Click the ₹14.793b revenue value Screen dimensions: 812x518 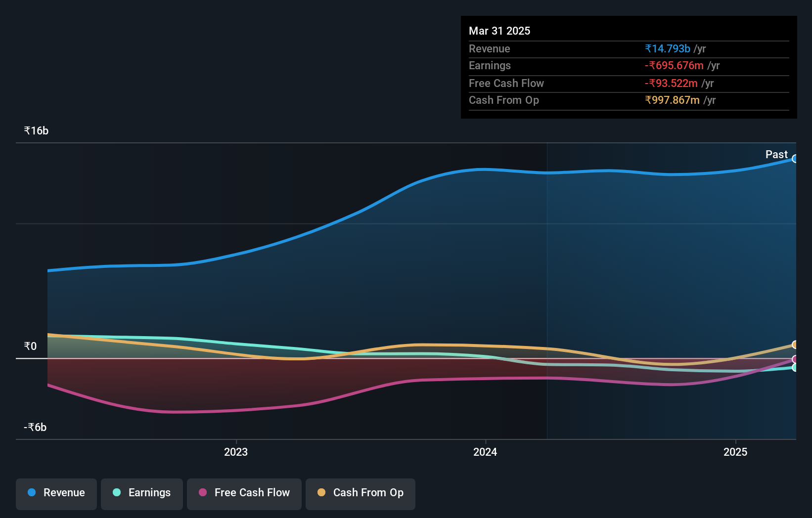pos(668,48)
